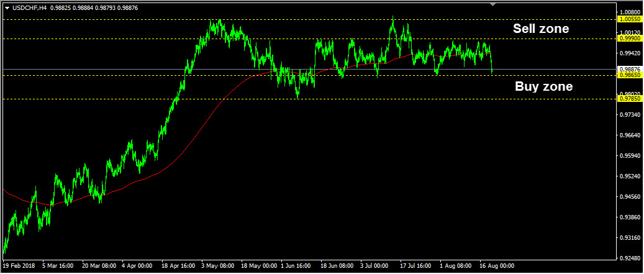The image size is (644, 274).
Task: Click the 3 May 08:00 time label
Action: pyautogui.click(x=218, y=266)
